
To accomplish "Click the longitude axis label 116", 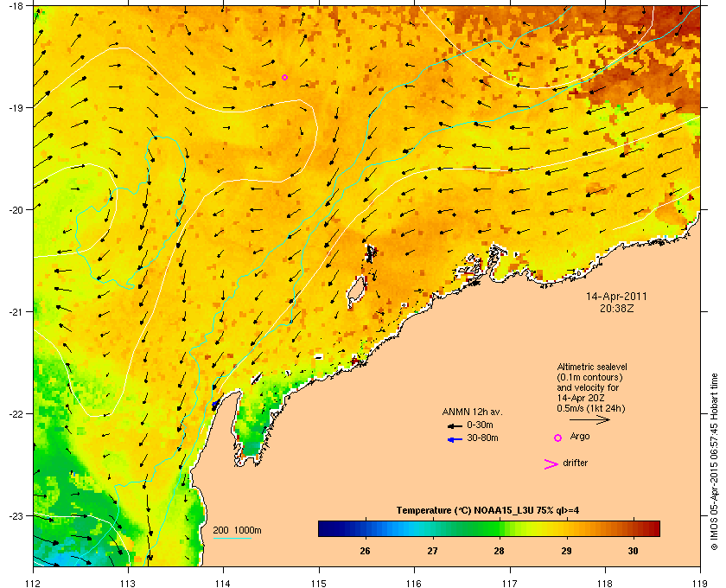I will click(x=414, y=583).
